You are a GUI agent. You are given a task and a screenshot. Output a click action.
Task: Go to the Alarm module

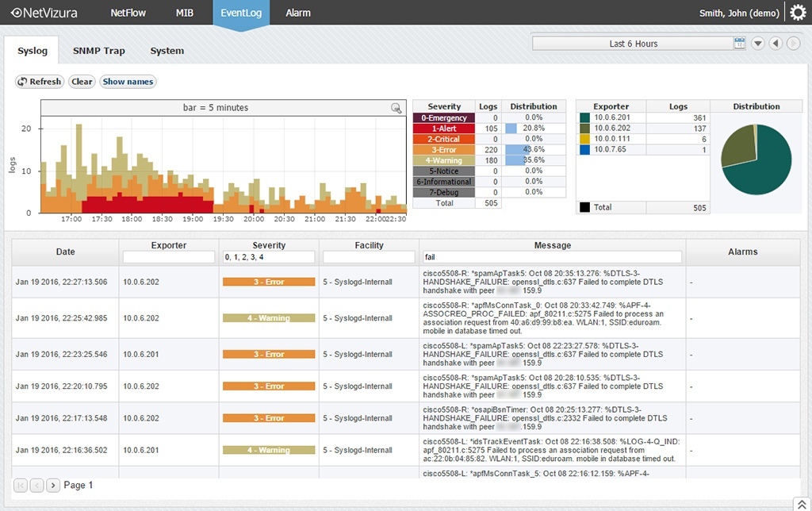tap(298, 13)
